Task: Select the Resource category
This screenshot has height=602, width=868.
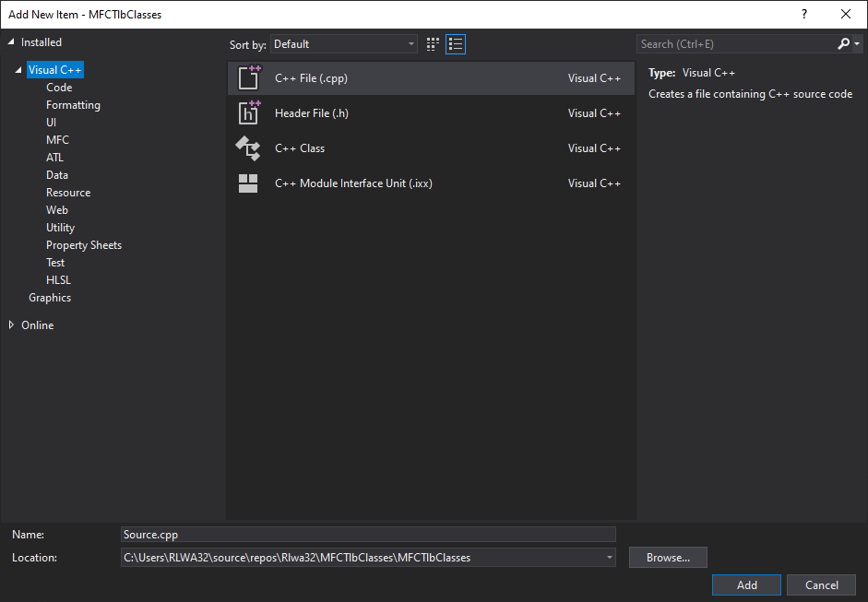Action: [x=68, y=193]
